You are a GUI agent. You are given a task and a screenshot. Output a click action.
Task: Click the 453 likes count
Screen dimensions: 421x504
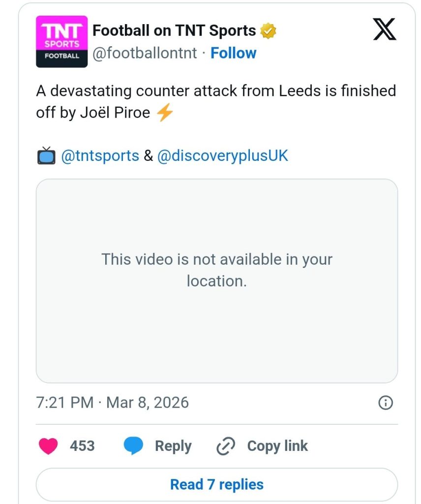pos(82,446)
